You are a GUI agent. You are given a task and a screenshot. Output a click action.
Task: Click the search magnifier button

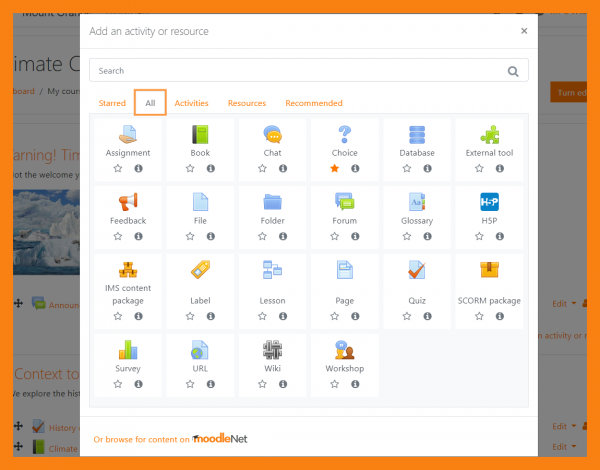[x=514, y=71]
